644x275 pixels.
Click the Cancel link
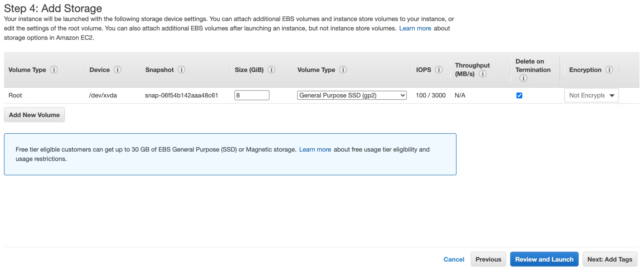click(453, 259)
